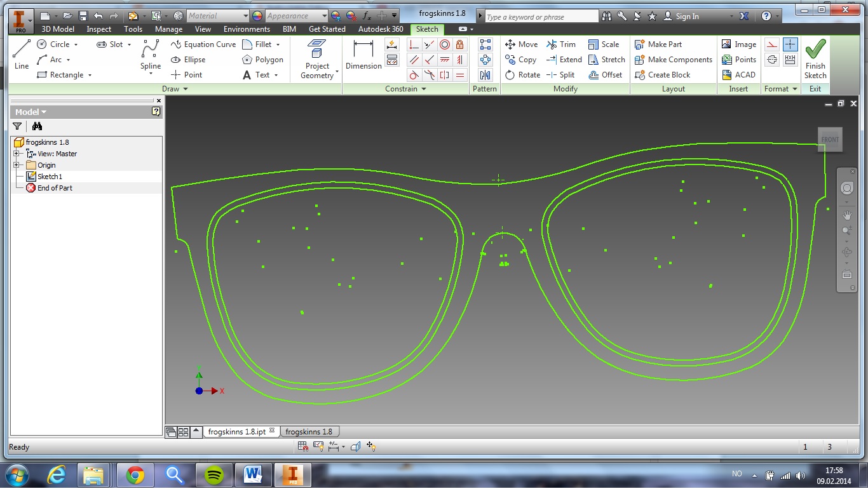Select the Offset tool
868x503 pixels.
[606, 75]
